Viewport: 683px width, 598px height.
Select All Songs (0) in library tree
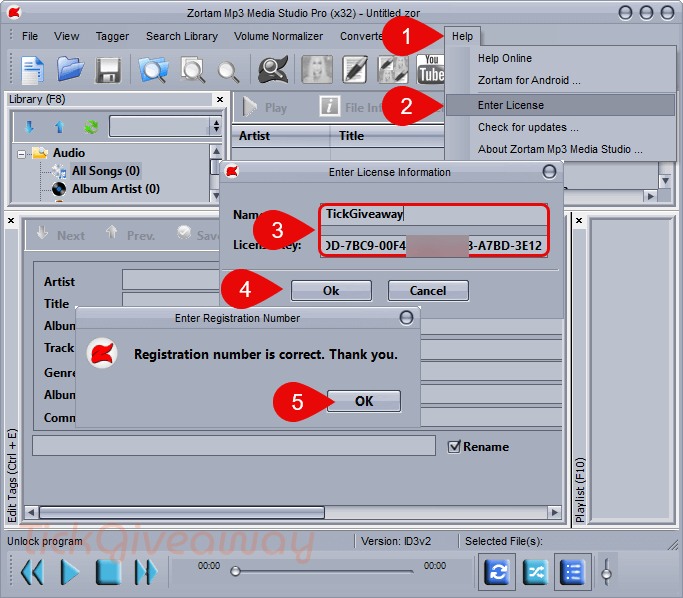pos(105,171)
